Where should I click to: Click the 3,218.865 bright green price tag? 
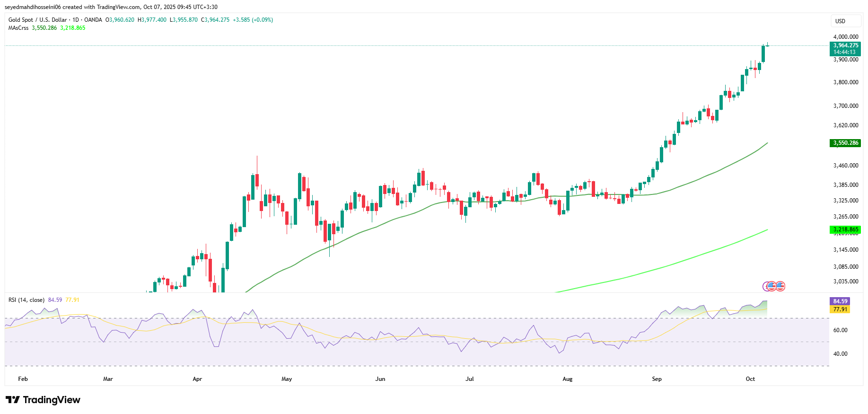click(845, 229)
